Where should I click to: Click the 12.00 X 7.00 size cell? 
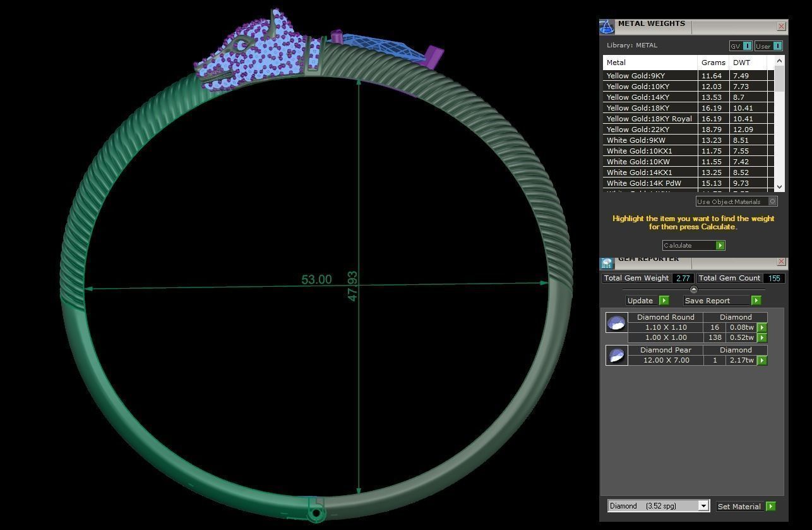pyautogui.click(x=666, y=360)
